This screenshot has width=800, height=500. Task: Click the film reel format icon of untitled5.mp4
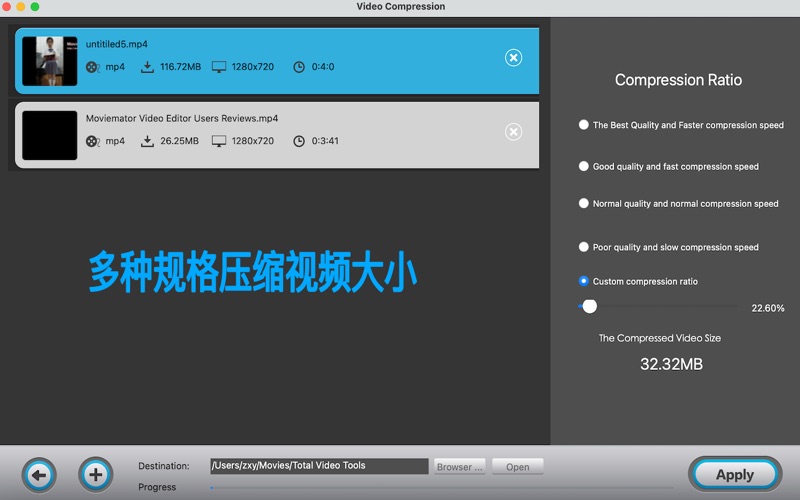(x=93, y=67)
